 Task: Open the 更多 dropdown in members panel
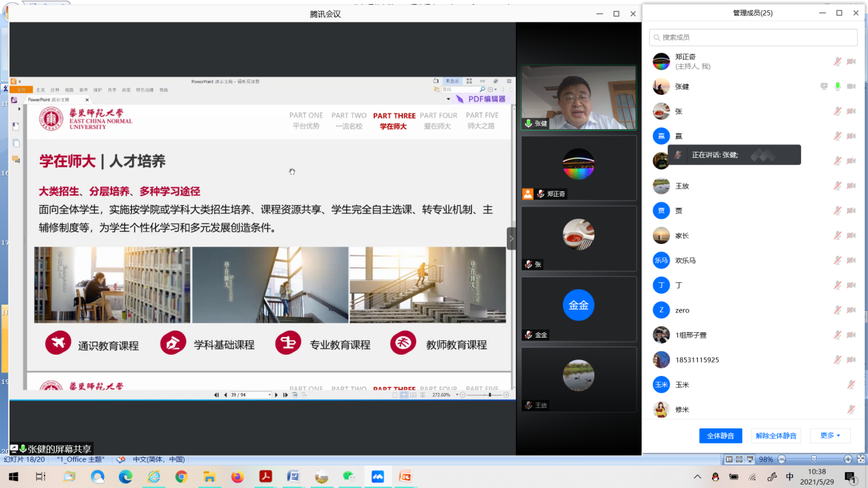click(x=830, y=435)
